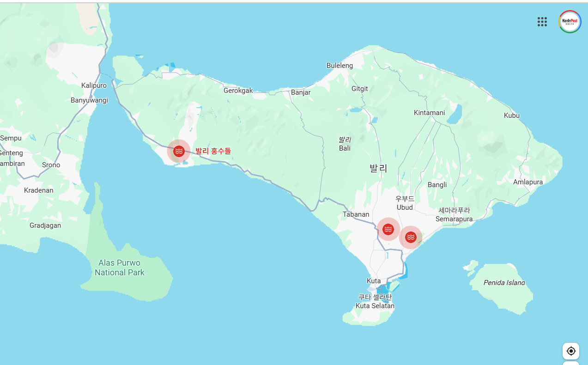
Task: Select the Alas Purwo National Park label
Action: point(120,268)
